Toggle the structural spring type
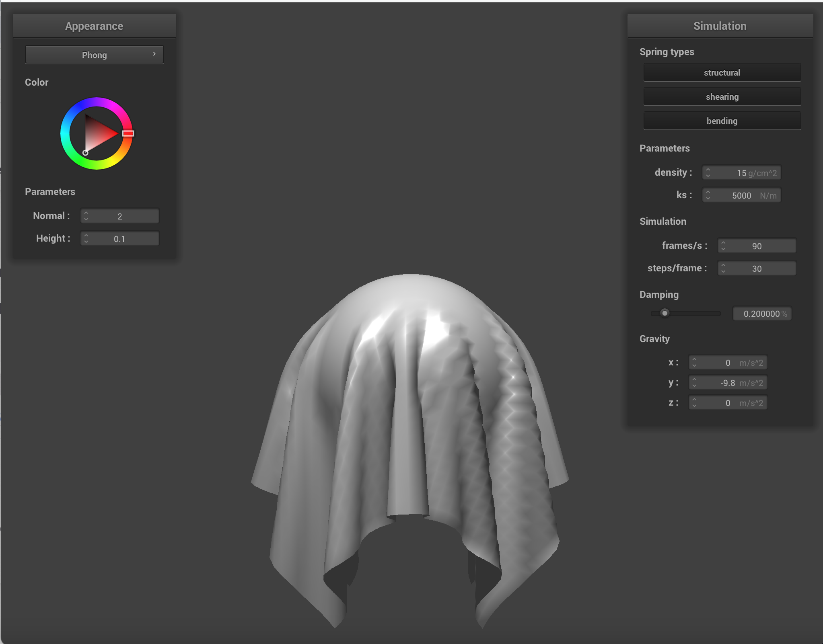This screenshot has width=823, height=644. tap(722, 73)
